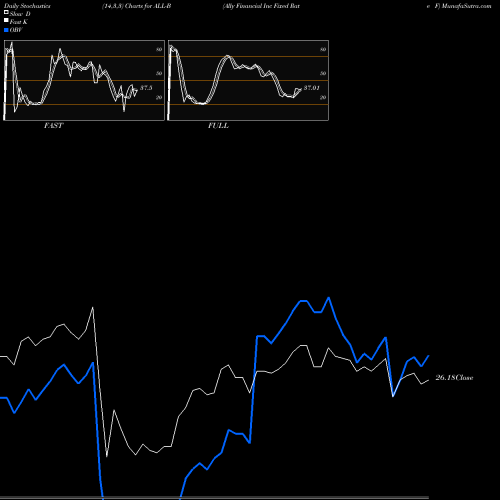The width and height of the screenshot is (500, 500).
Task: Click the 20 level label in FULL chart
Action: 323,97
